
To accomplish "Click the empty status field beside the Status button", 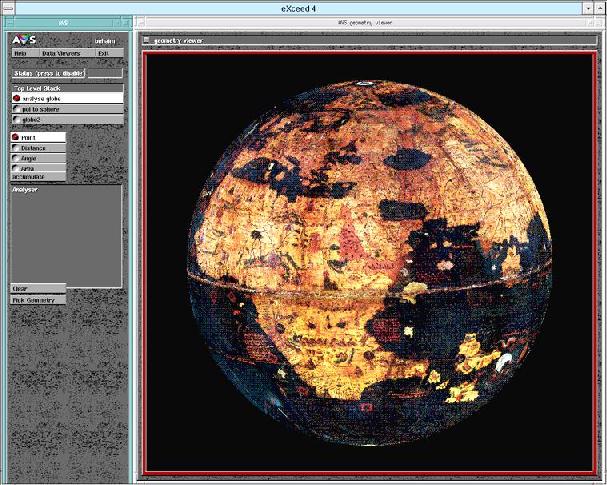I will pos(105,73).
